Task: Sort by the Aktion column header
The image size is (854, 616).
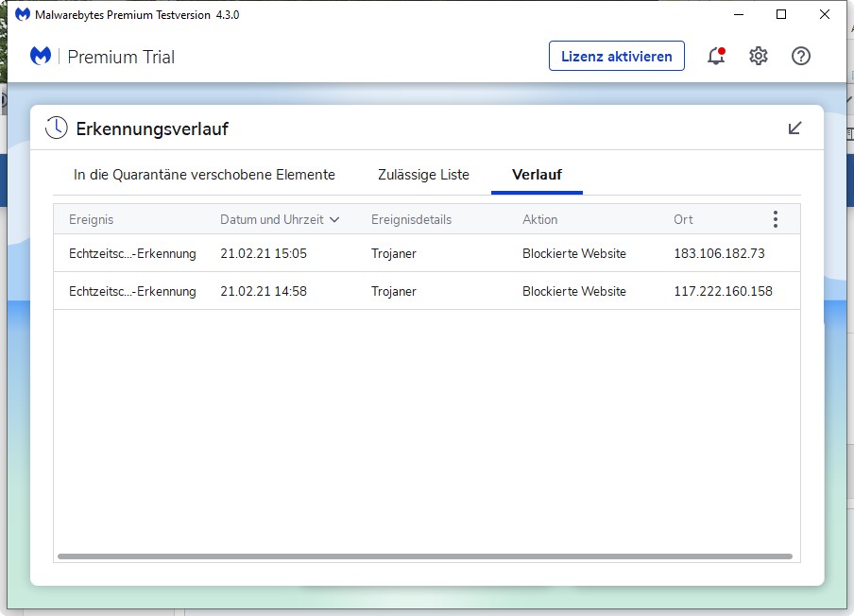Action: (539, 218)
